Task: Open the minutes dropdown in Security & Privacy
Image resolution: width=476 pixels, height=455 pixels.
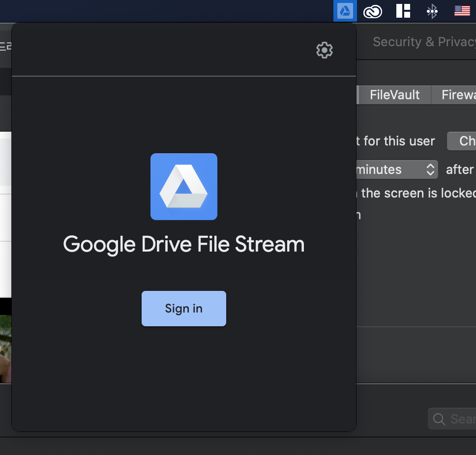Action: (x=397, y=170)
